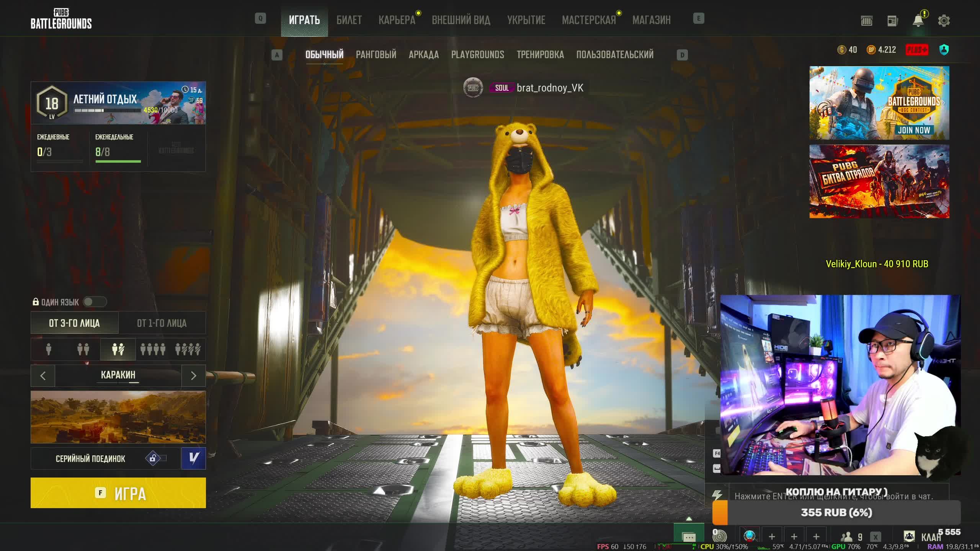Click the E next-tab key button
Screen dimensions: 980x551
point(699,18)
